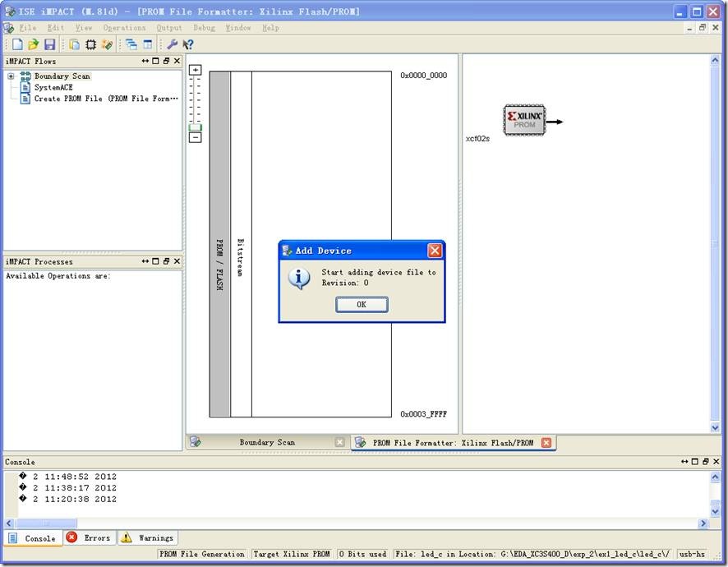728x567 pixels.
Task: Close the Add Device dialog box
Action: point(435,251)
